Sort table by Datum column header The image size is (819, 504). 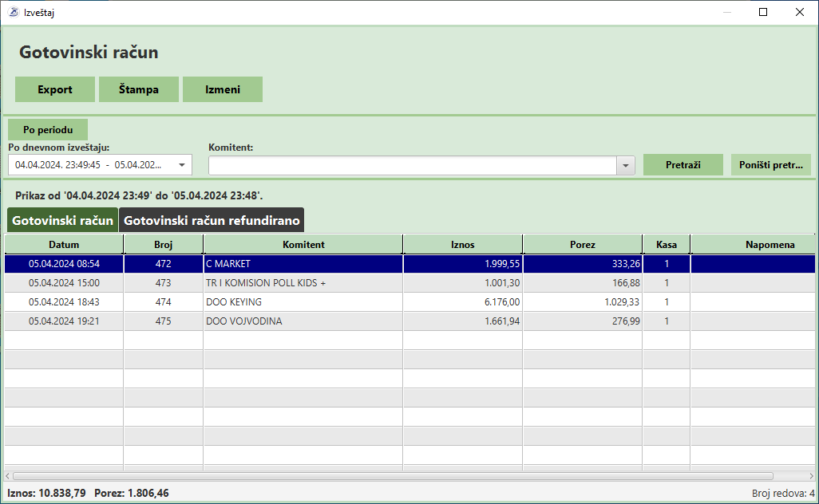point(64,244)
